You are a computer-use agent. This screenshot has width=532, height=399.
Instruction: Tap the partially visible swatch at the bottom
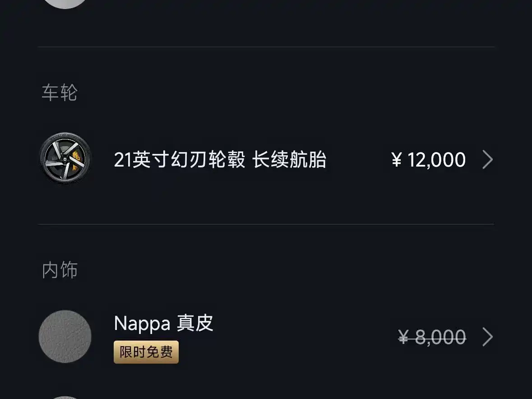[65, 397]
